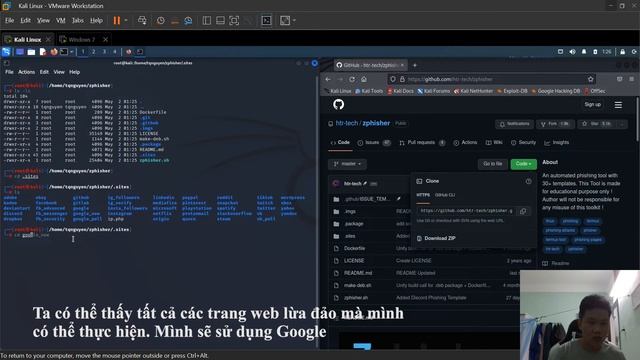The width and height of the screenshot is (640, 360).
Task: Go back in the Firefox browser
Action: pos(329,79)
